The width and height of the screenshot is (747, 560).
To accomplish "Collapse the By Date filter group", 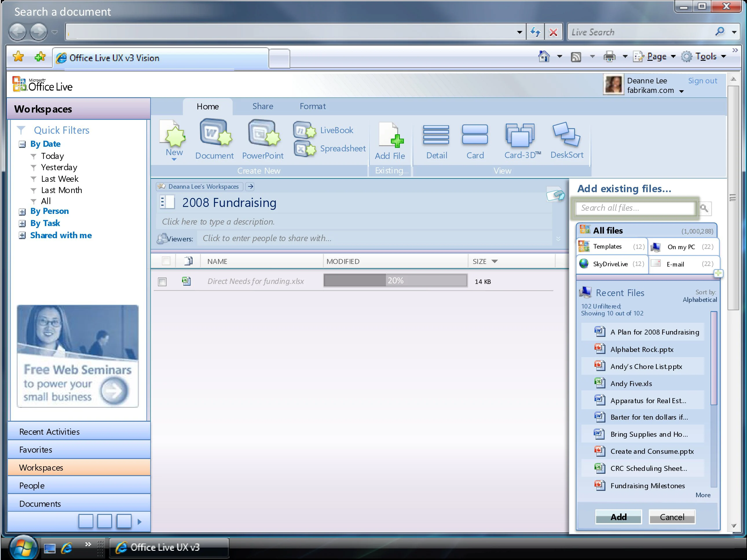I will point(22,144).
